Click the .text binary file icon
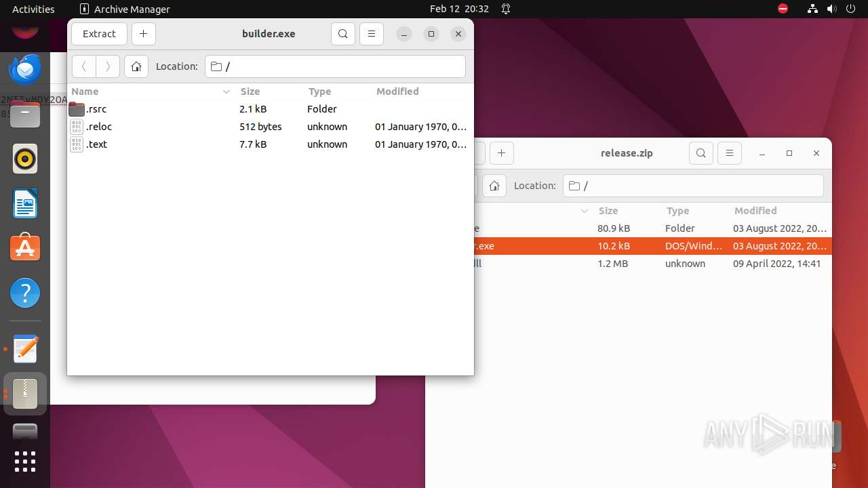Screen dimensions: 868x488 pyautogui.click(x=77, y=144)
